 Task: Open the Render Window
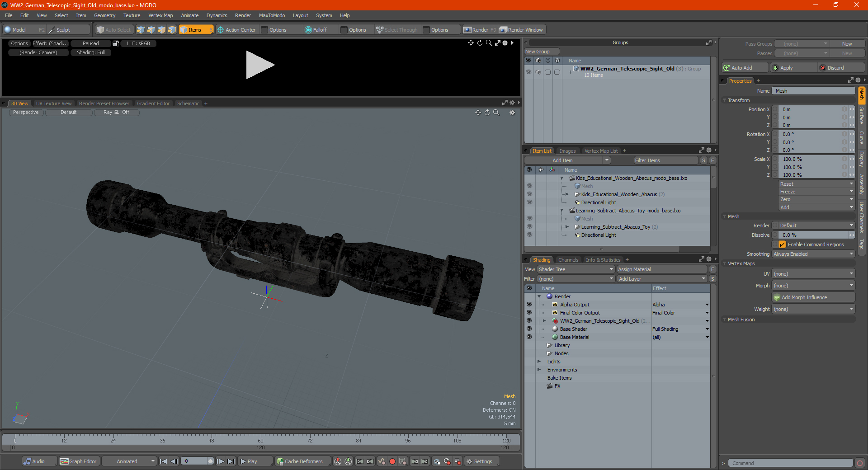[x=521, y=30]
